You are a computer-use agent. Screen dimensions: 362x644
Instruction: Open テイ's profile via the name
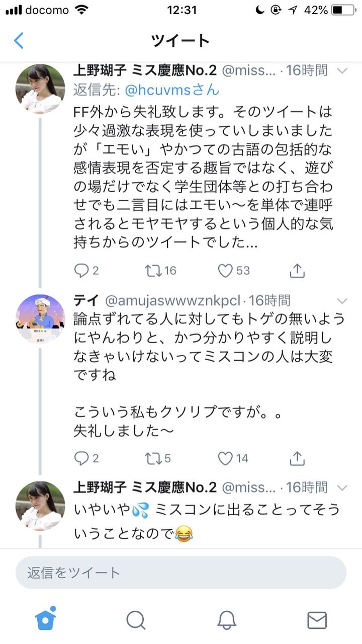coord(86,301)
